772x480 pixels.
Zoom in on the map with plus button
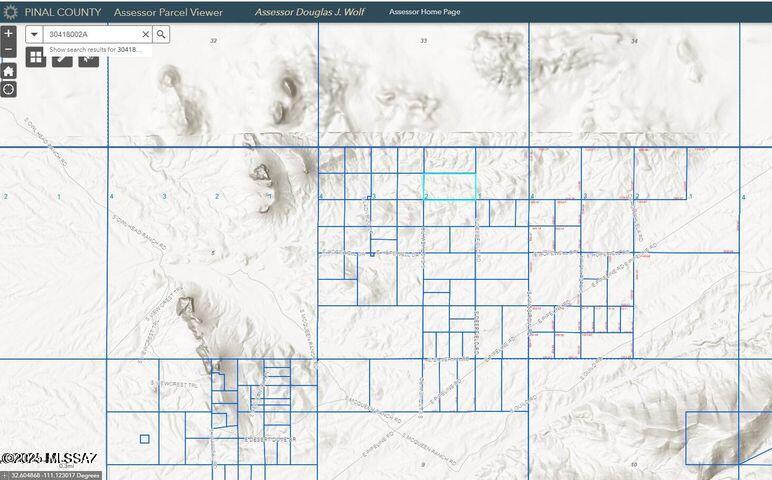[8, 33]
